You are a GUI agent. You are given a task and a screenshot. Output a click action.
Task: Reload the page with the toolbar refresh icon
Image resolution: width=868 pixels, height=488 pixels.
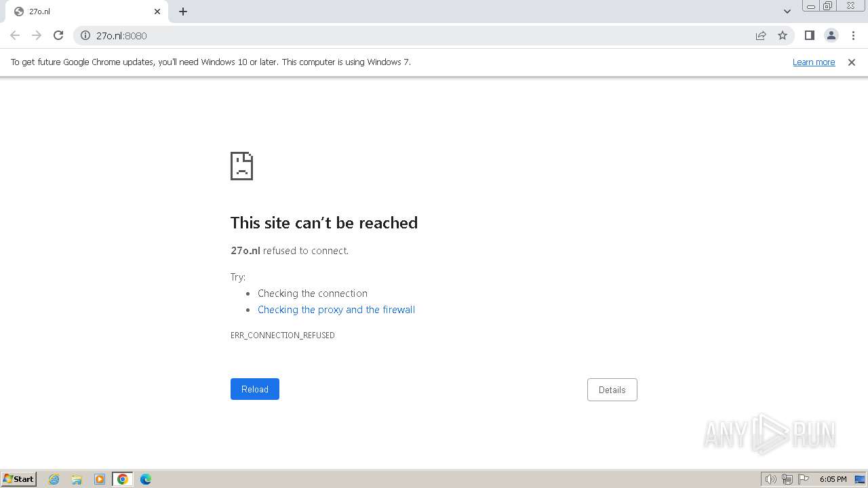tap(58, 35)
